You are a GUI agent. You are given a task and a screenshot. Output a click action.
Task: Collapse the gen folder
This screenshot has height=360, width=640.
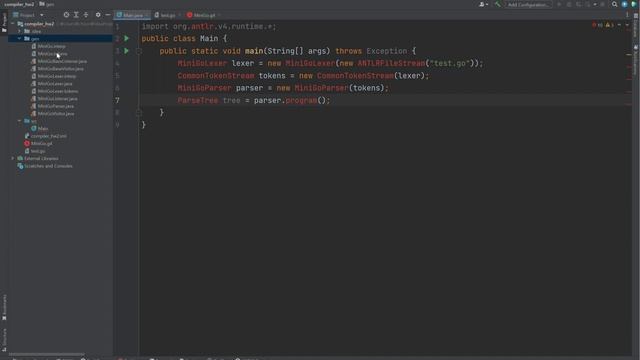(19, 38)
